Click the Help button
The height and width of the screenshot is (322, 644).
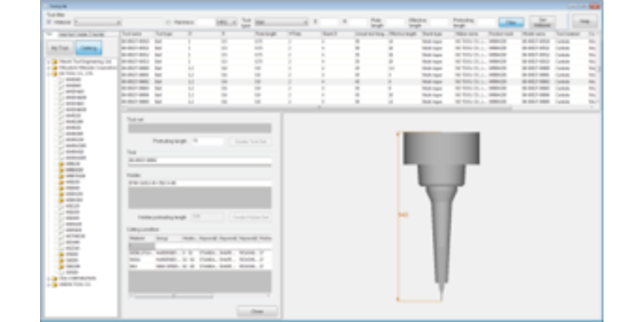coord(585,22)
